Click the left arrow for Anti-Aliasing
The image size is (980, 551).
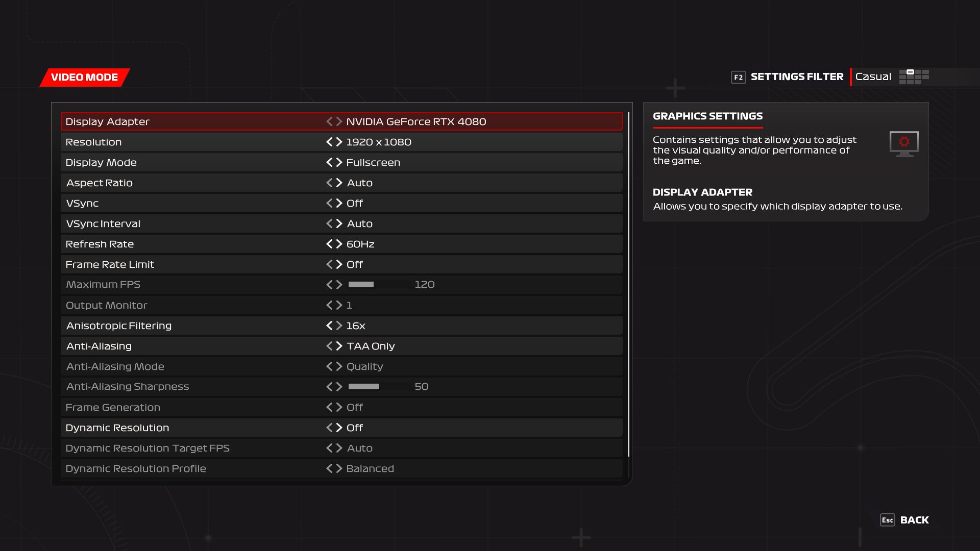coord(329,346)
